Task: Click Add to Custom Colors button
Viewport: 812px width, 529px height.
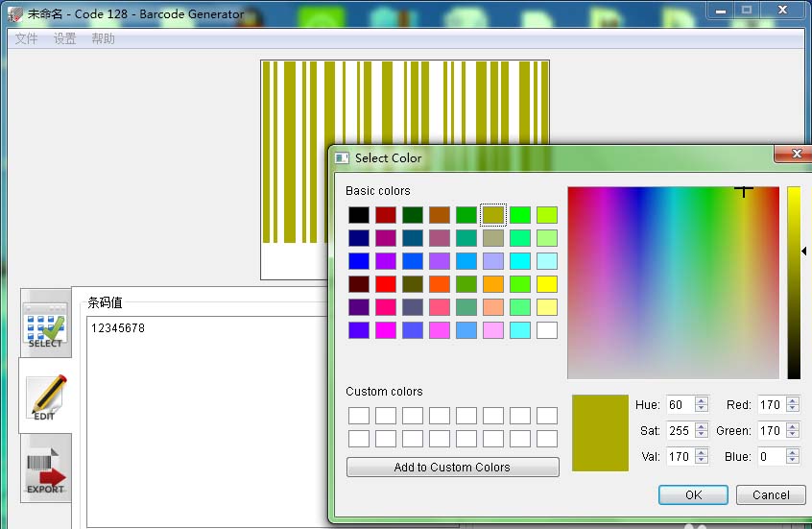Action: tap(453, 467)
